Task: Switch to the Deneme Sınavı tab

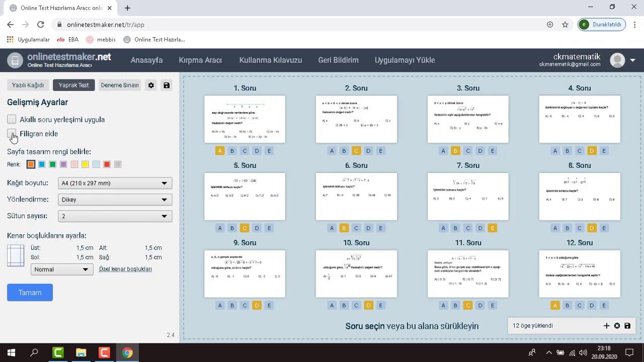Action: pyautogui.click(x=120, y=85)
